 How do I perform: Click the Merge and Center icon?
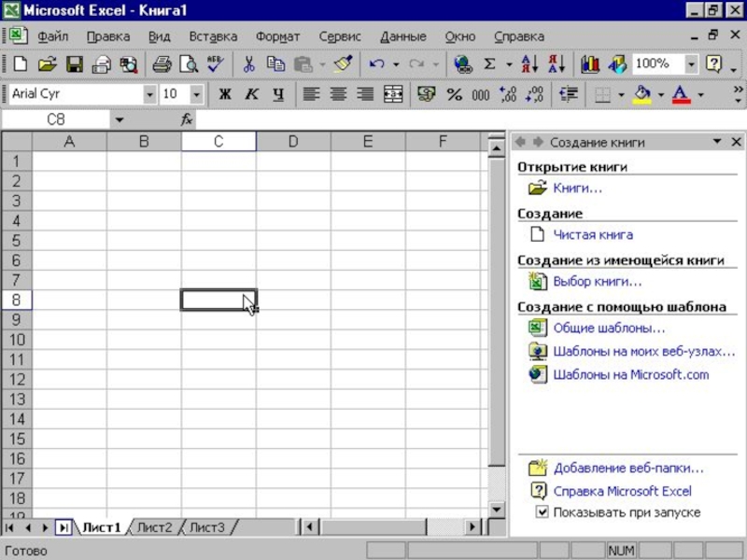tap(393, 94)
